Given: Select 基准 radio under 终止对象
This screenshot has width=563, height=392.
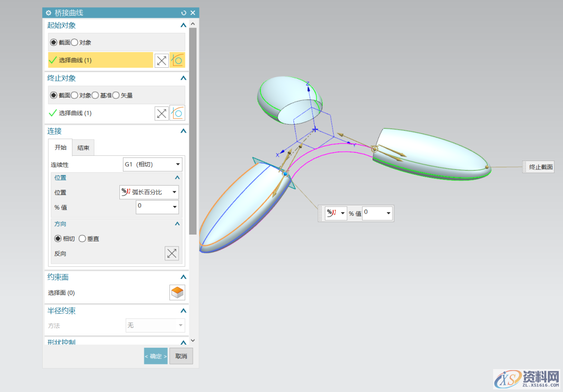Looking at the screenshot, I should coord(95,95).
